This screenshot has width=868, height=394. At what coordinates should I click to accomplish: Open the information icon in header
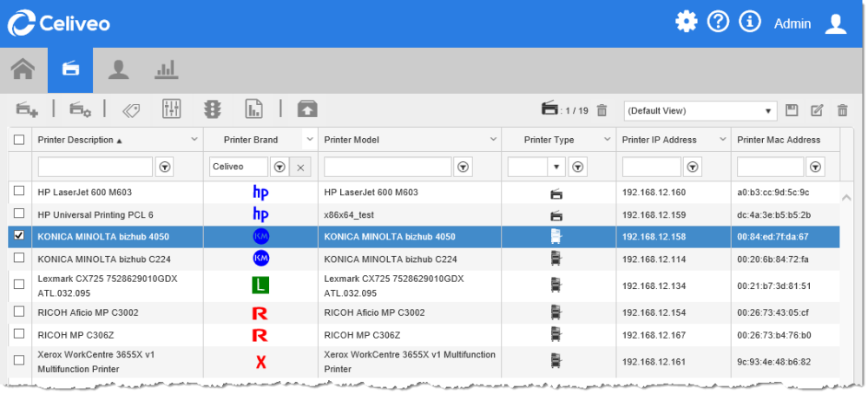750,23
